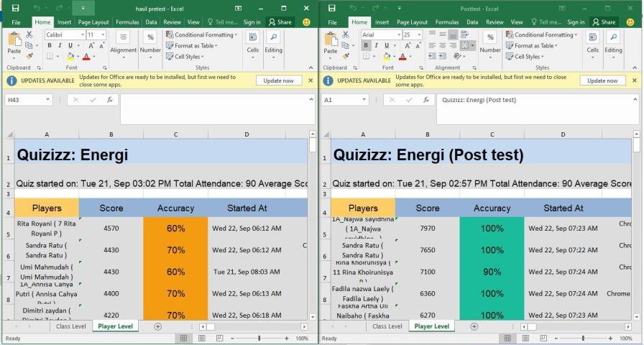Click Update now in hasil pretest window
Screen dimensions: 644x345
pyautogui.click(x=279, y=81)
